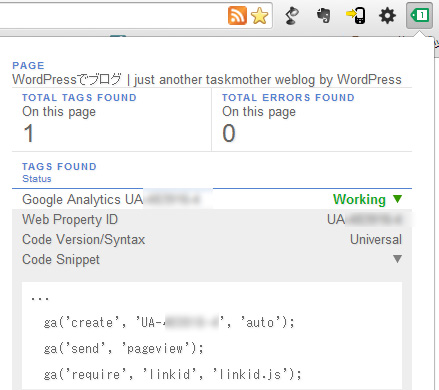Viewport: 439px width, 390px height.
Task: Toggle the Tag Assistant extension icon
Action: click(x=419, y=15)
